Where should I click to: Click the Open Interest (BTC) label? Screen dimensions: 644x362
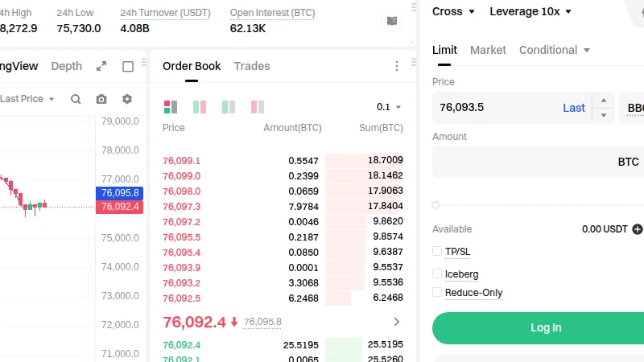coord(272,13)
